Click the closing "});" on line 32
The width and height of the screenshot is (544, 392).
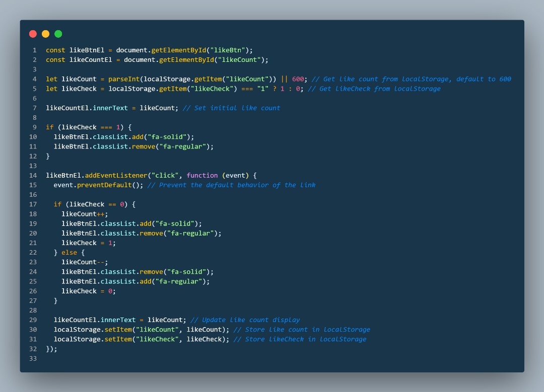[52, 349]
